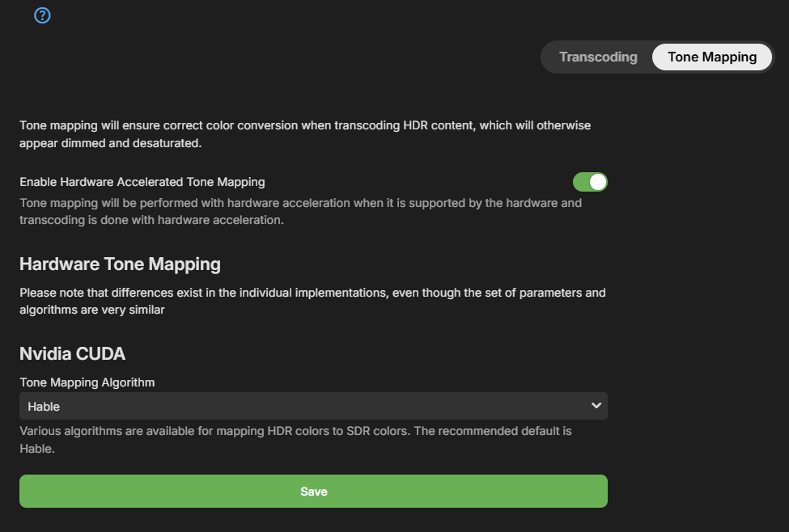
Task: Click the green track of the tone mapping toggle
Action: [581, 182]
